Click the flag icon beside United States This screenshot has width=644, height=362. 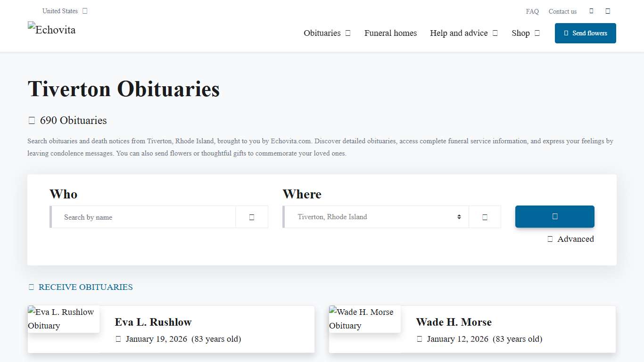point(85,10)
